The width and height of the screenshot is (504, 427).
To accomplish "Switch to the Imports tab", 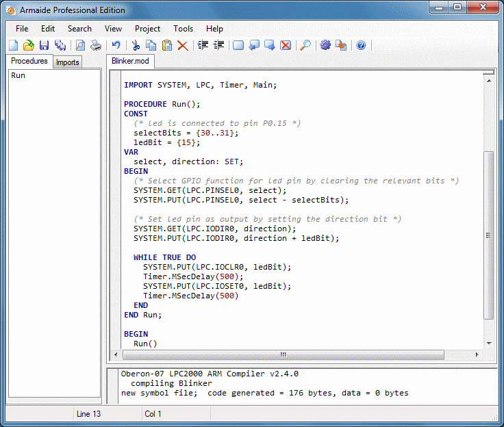I will click(67, 62).
